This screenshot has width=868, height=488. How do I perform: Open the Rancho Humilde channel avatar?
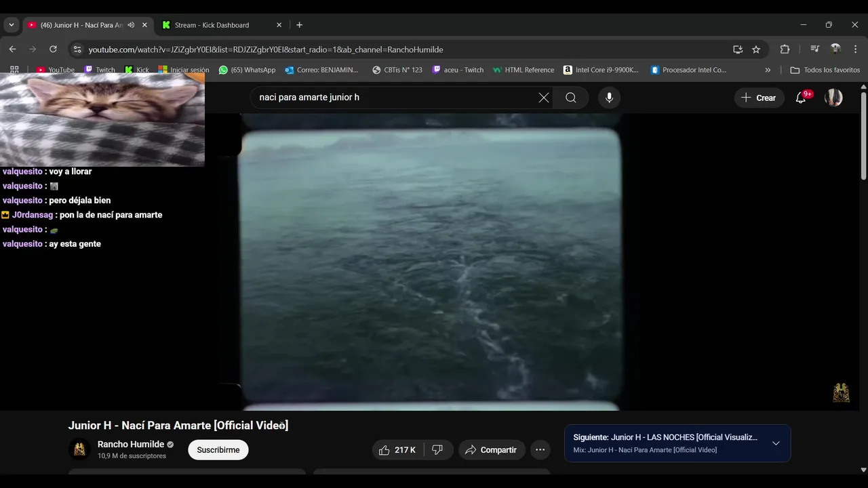point(79,449)
